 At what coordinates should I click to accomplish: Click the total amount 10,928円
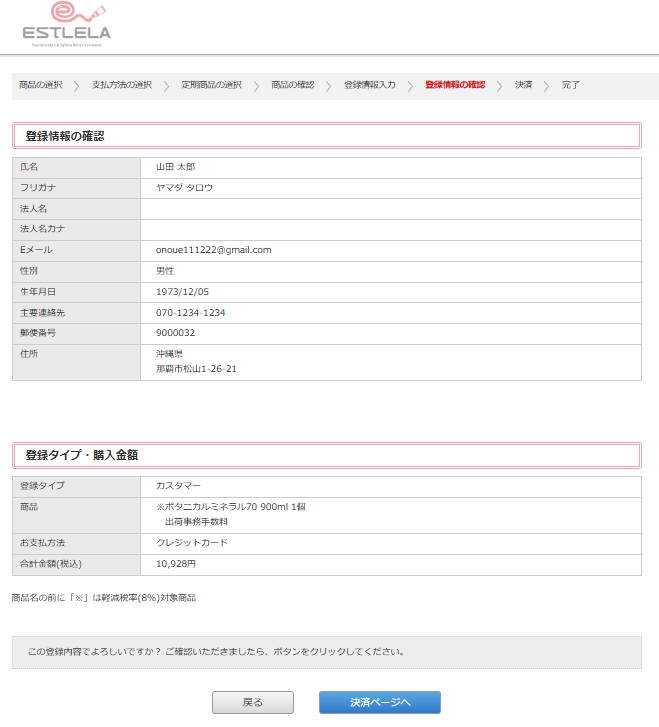pos(176,564)
